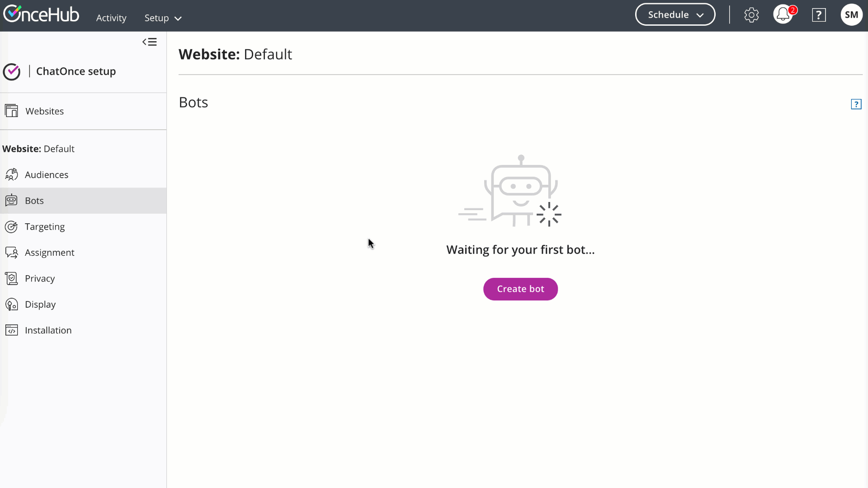Select Audiences in sidebar

(47, 175)
